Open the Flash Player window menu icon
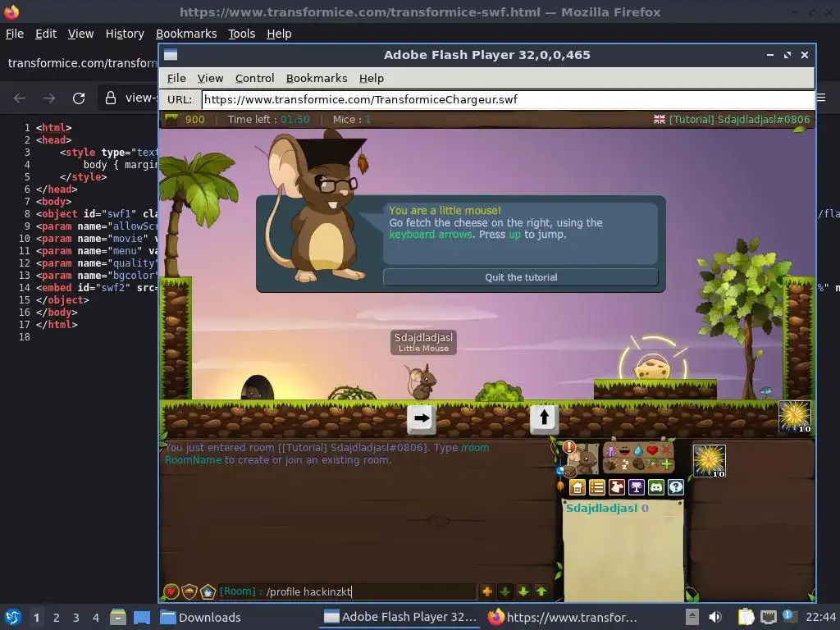 click(171, 55)
